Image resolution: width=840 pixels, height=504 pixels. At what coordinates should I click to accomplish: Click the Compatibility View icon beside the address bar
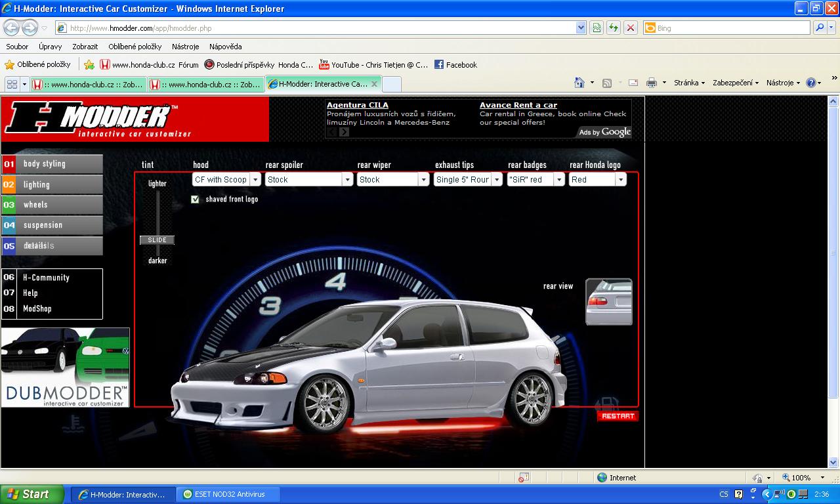pos(597,28)
